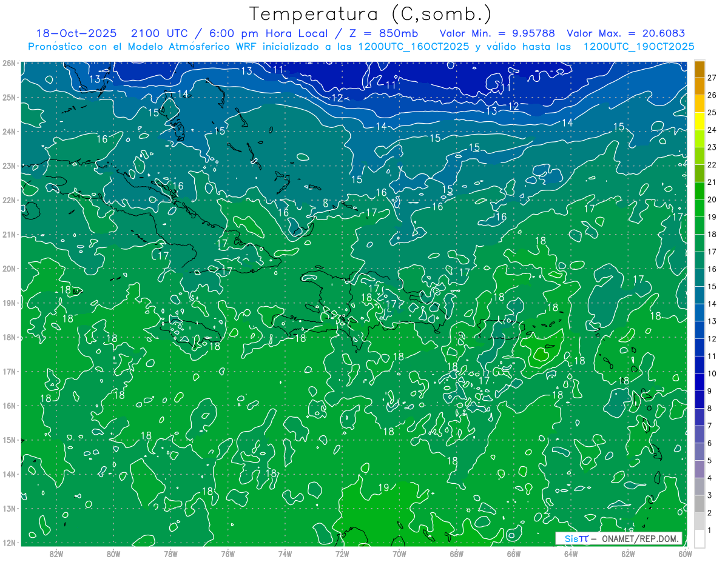Screen dimensions: 728x562
Task: Click the '16' label on the color scale
Action: coord(712,269)
